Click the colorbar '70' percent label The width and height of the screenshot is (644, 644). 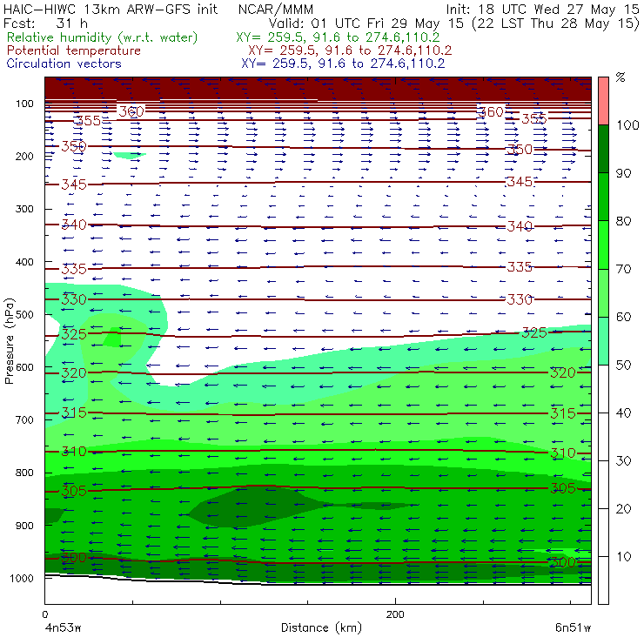pos(624,269)
